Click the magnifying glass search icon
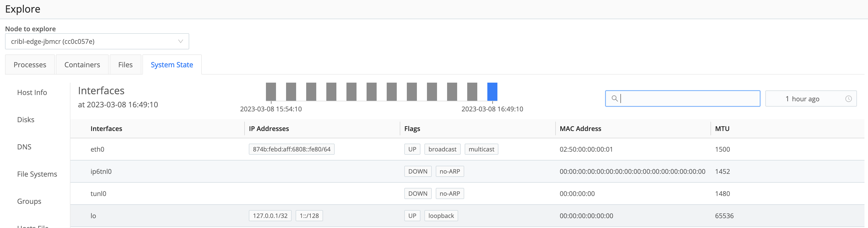868x228 pixels. 615,99
